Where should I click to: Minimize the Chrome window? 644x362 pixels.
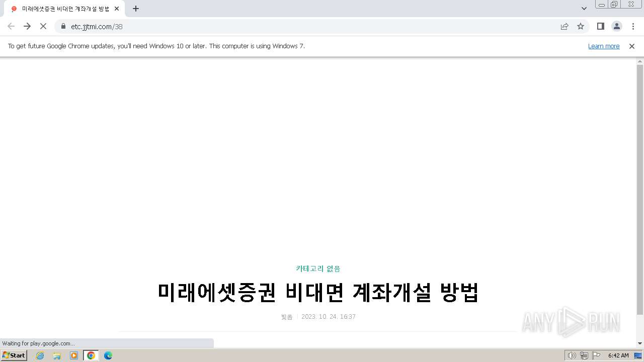pyautogui.click(x=601, y=5)
